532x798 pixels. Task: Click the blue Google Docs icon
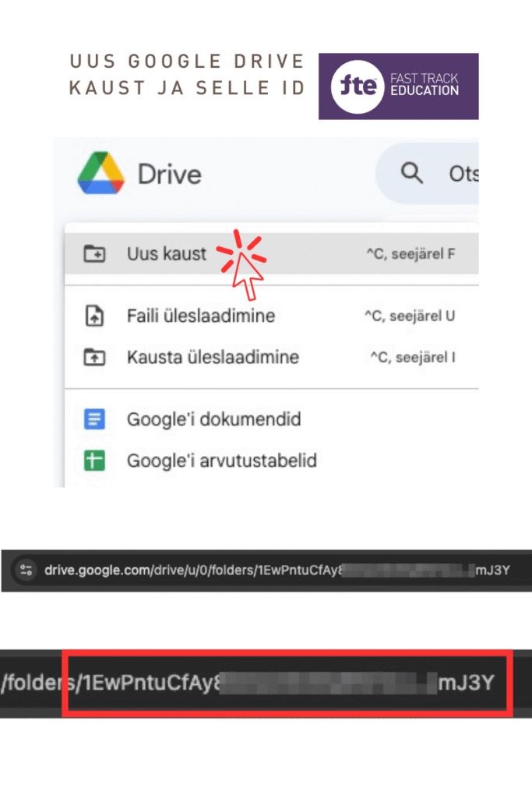pyautogui.click(x=94, y=418)
